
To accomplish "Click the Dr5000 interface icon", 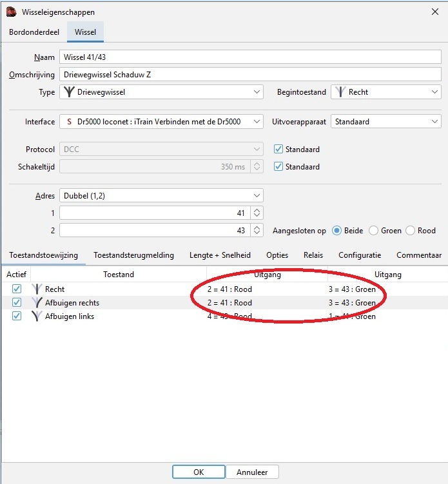I will pyautogui.click(x=68, y=121).
